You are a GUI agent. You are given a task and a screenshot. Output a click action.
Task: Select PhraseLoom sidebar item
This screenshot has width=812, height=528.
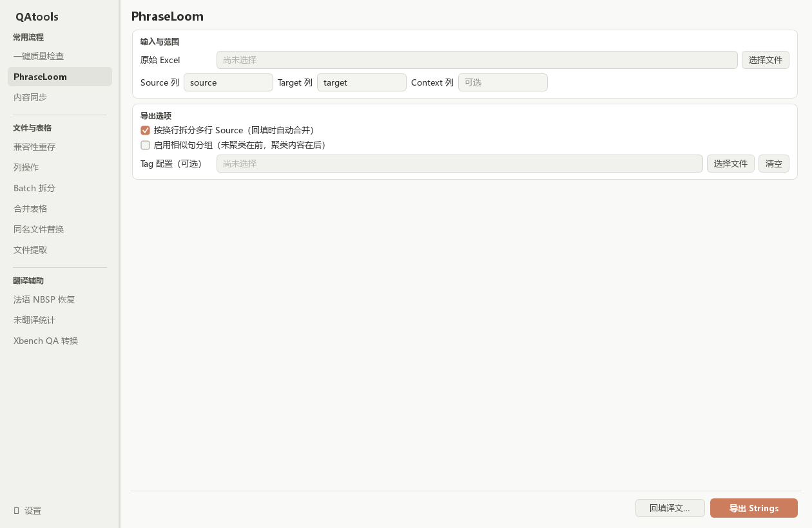pyautogui.click(x=60, y=77)
